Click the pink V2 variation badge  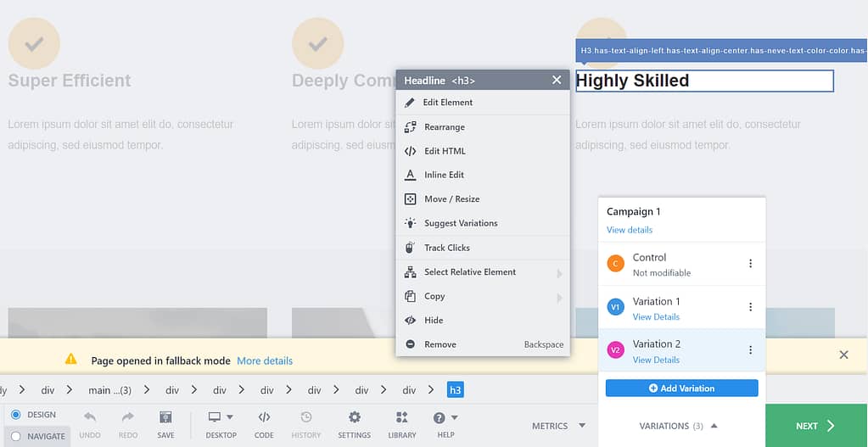point(615,350)
